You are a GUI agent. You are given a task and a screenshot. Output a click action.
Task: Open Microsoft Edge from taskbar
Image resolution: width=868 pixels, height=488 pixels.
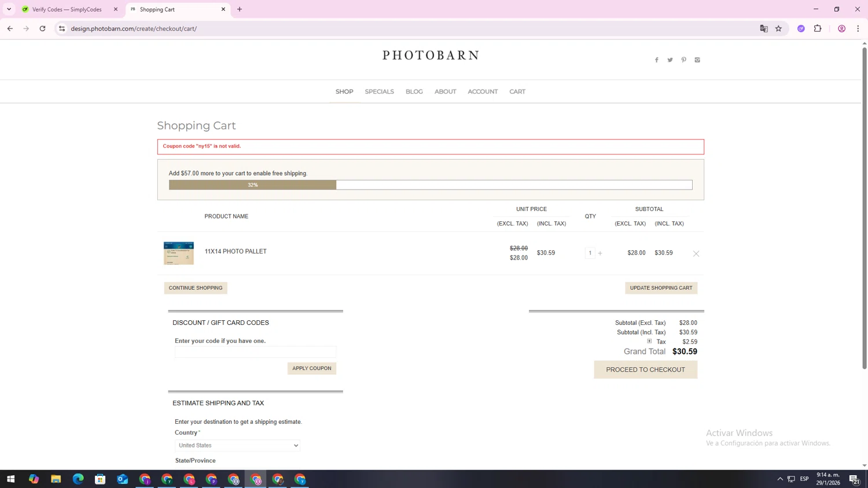(x=78, y=479)
